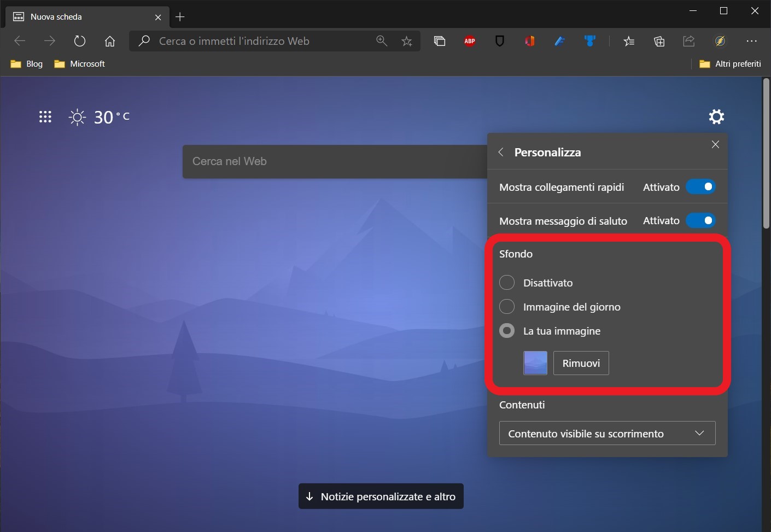Click the Cerca nel Web search box
Viewport: 771px width, 532px height.
click(335, 161)
